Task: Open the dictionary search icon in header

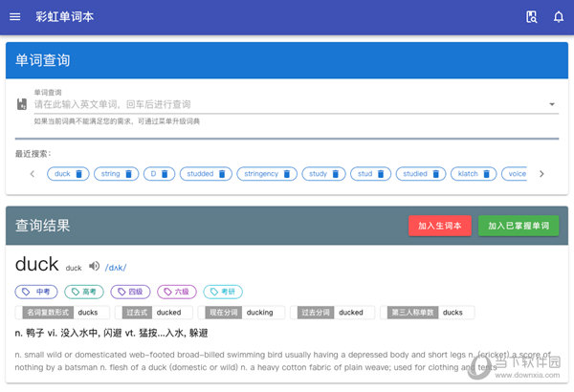Action: [531, 17]
